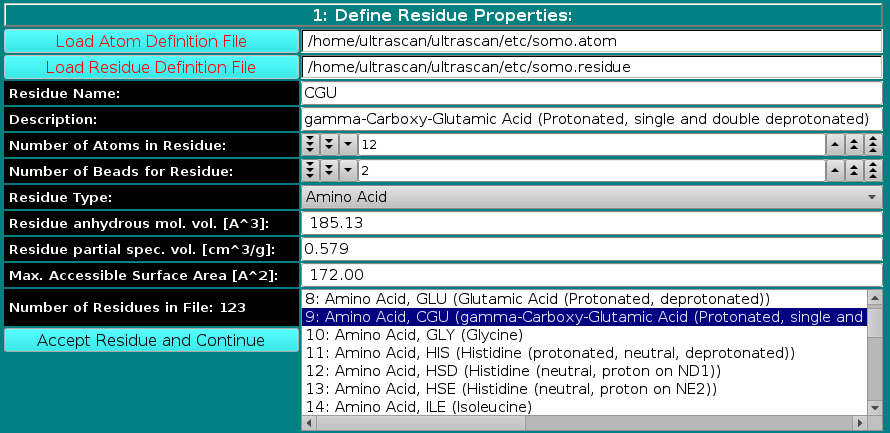
Task: Select list row 14: Amino Acid, ILE (Isoleucine)
Action: click(x=585, y=407)
